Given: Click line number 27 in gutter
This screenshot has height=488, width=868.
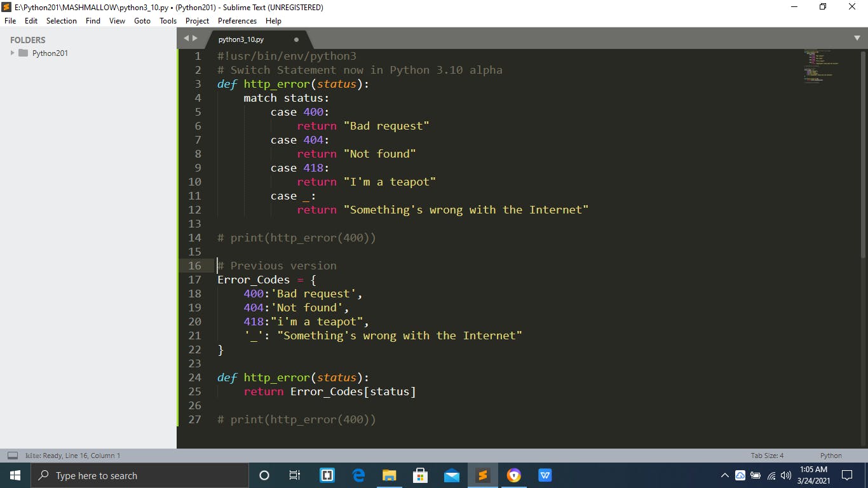Looking at the screenshot, I should (x=194, y=419).
